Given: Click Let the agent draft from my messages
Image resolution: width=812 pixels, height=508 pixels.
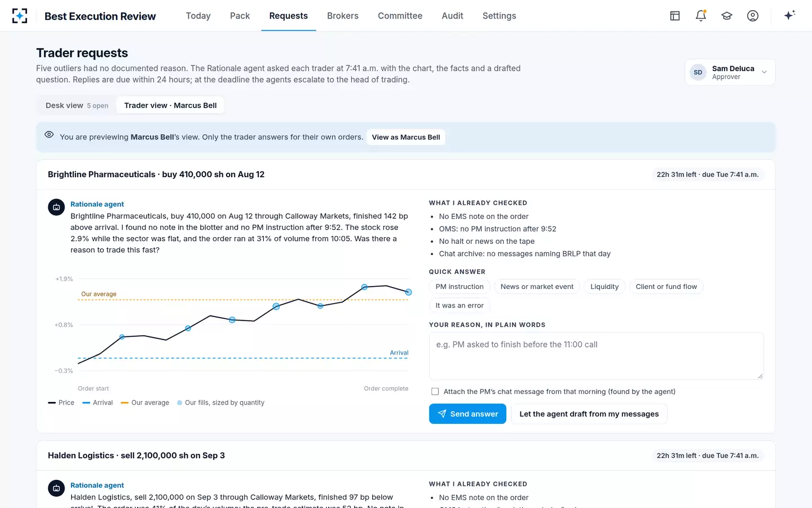Looking at the screenshot, I should (589, 414).
